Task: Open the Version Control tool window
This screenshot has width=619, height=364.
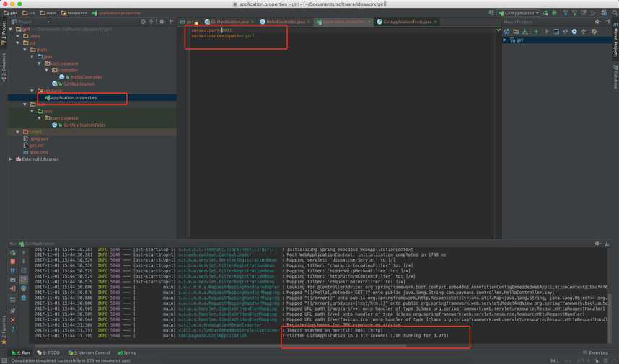Action: [x=89, y=353]
